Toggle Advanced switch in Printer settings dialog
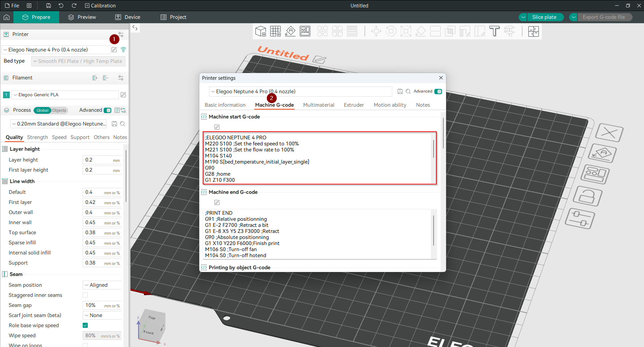Image resolution: width=644 pixels, height=347 pixels. click(x=438, y=92)
